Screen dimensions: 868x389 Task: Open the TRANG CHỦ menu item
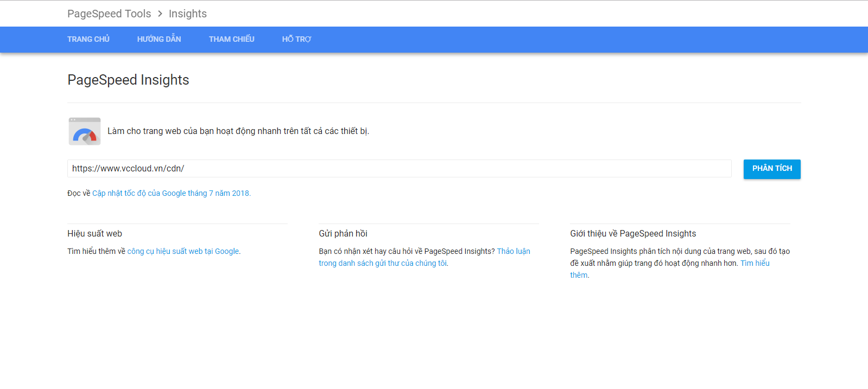coord(88,39)
